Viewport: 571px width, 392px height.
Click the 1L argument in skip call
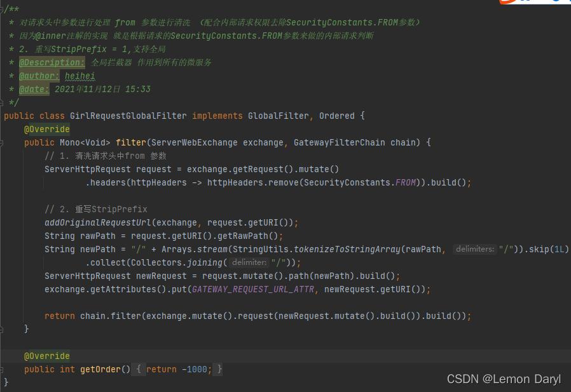click(x=559, y=249)
